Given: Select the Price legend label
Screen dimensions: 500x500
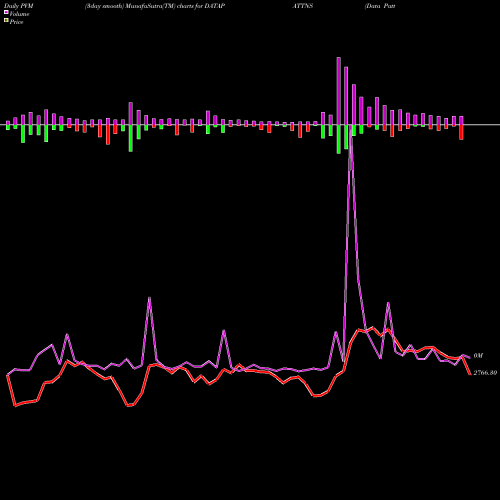Looking at the screenshot, I should tap(16, 22).
